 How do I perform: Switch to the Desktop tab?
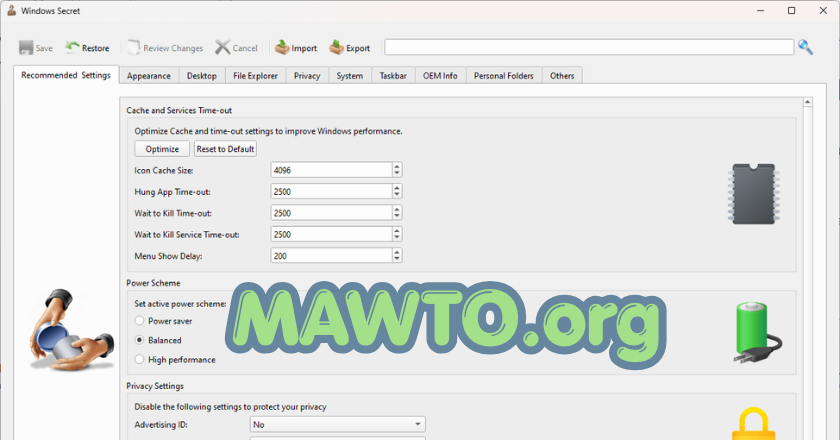tap(202, 76)
